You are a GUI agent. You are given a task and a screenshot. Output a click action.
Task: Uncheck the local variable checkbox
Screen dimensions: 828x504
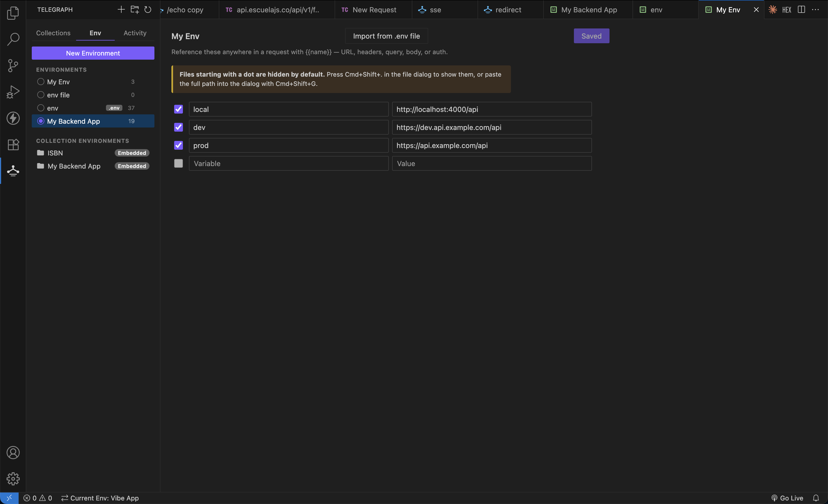point(179,109)
